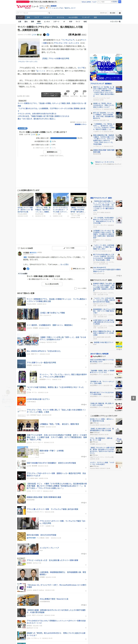Open article 羽田でANA機が30mずれて滑走離陸か
The height and width of the screenshot is (644, 138).
pos(51,463)
